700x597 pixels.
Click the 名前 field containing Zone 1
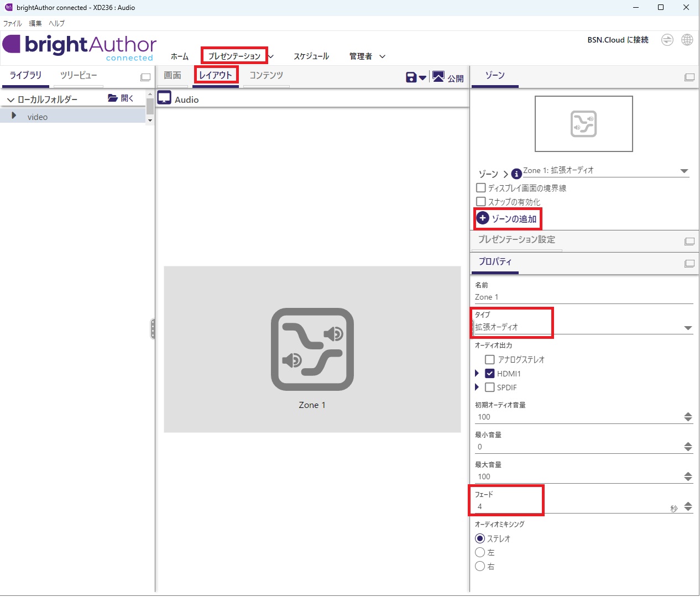coord(583,297)
